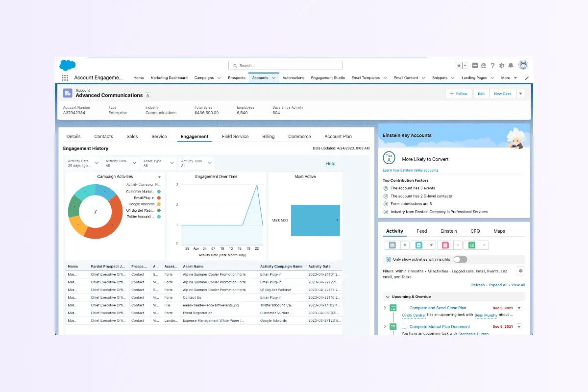588x392 pixels.
Task: Switch to the Engagement tab
Action: [194, 136]
